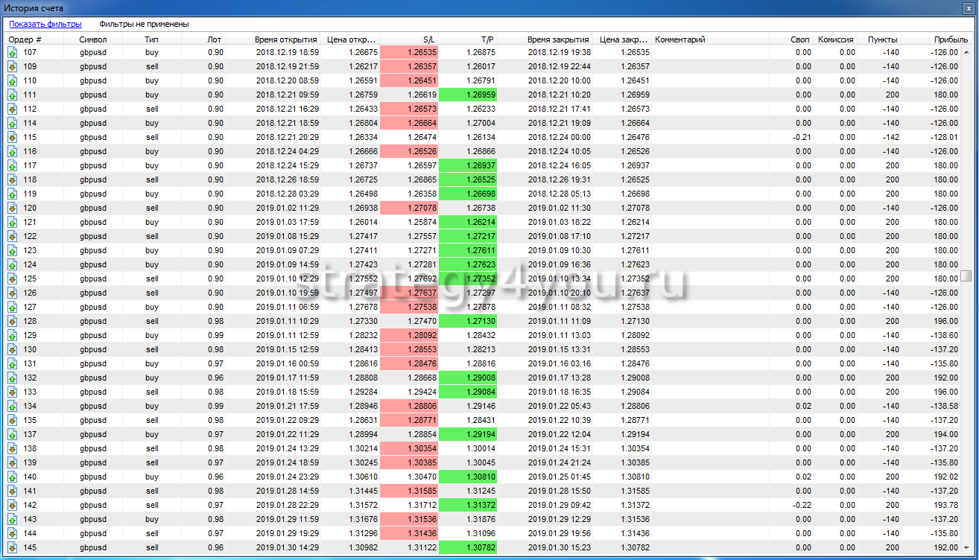This screenshot has height=560, width=979.
Task: Click the green T/P cell of order 111
Action: (x=468, y=95)
